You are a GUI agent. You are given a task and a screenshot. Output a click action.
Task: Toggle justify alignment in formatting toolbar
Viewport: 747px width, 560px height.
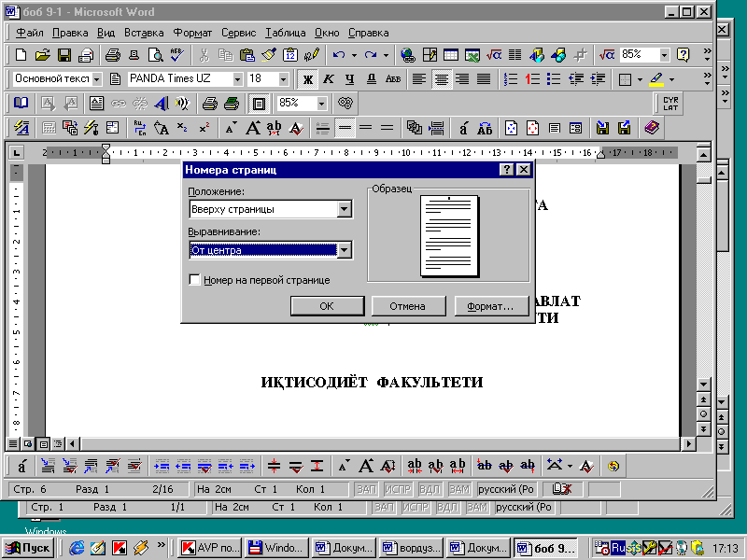click(484, 79)
